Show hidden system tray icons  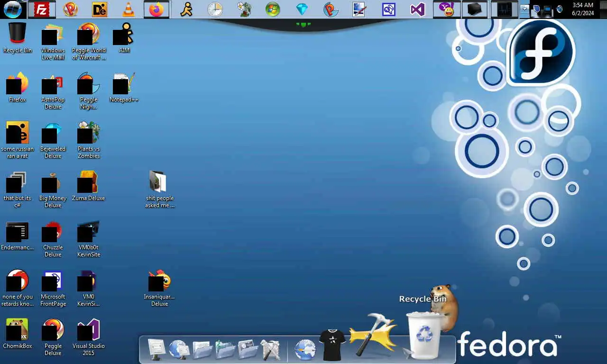pos(524,9)
